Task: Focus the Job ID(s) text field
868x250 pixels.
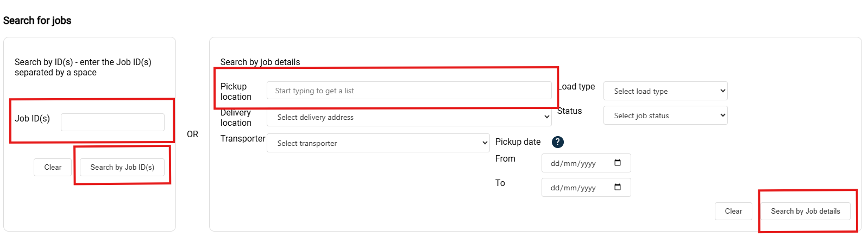Action: point(112,122)
